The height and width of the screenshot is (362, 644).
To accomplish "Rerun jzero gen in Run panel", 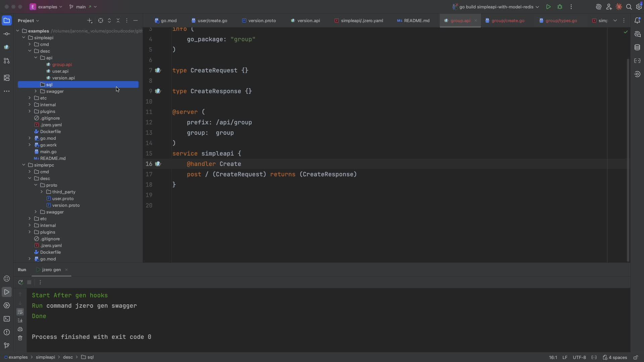I will click(x=20, y=282).
